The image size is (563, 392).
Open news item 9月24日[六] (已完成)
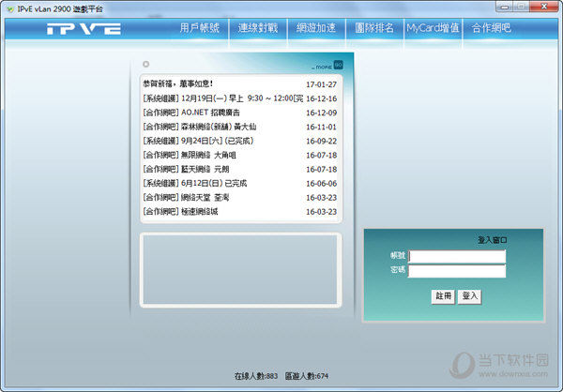point(198,141)
